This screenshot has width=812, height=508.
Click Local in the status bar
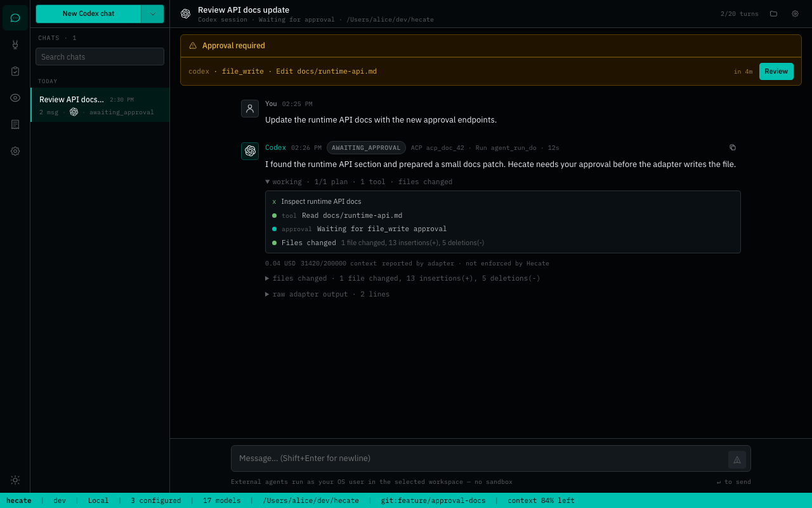coord(98,500)
